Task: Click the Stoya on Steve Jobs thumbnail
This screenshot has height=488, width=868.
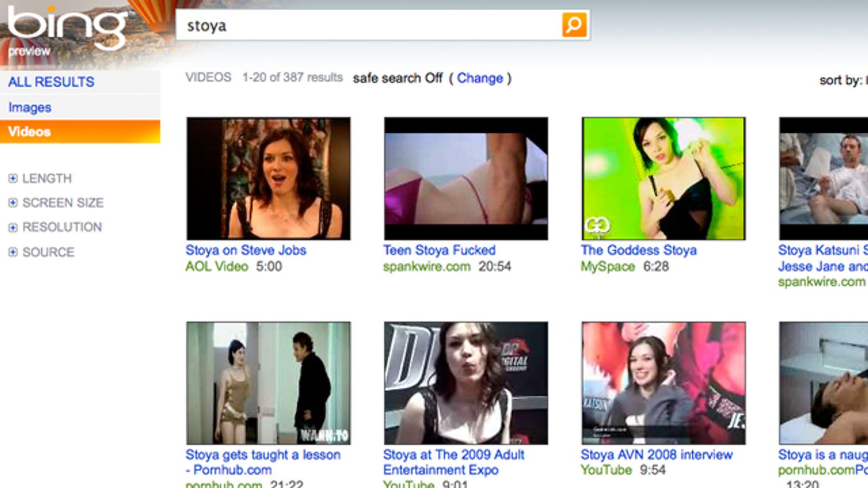Action: click(269, 178)
